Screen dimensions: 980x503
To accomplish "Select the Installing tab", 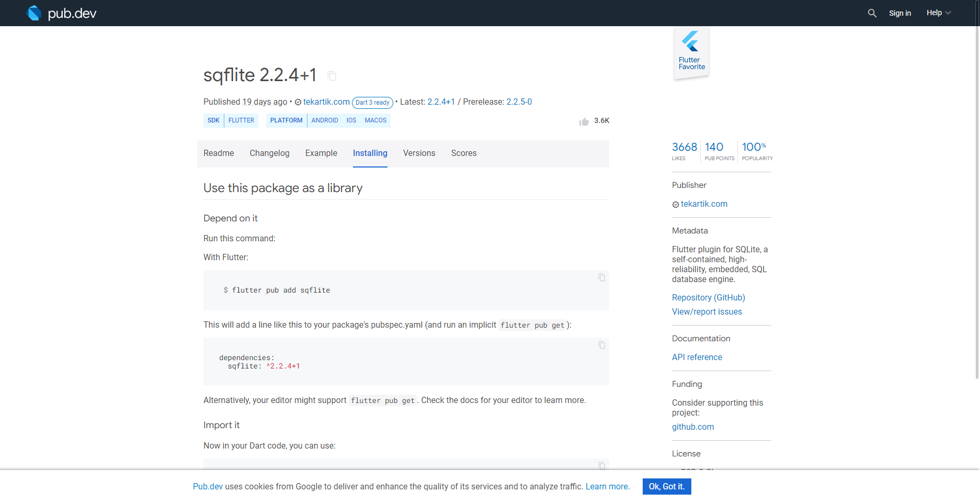I will [370, 153].
